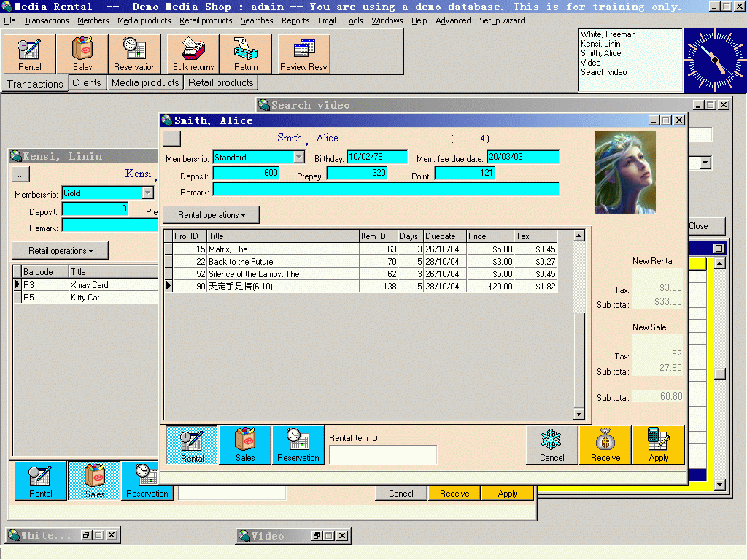Viewport: 747px width, 560px height.
Task: Click the Sales icon on the main toolbar
Action: (x=82, y=53)
